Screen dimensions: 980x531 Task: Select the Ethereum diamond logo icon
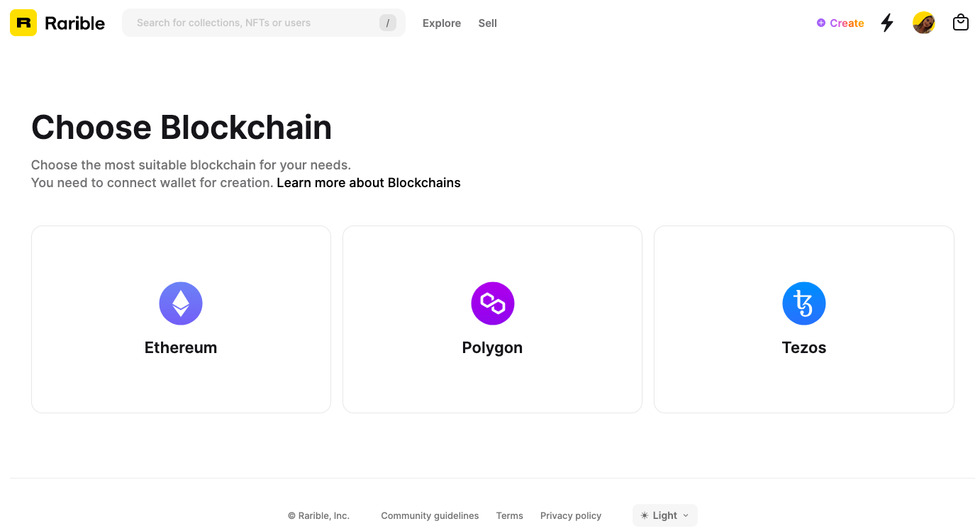click(181, 303)
